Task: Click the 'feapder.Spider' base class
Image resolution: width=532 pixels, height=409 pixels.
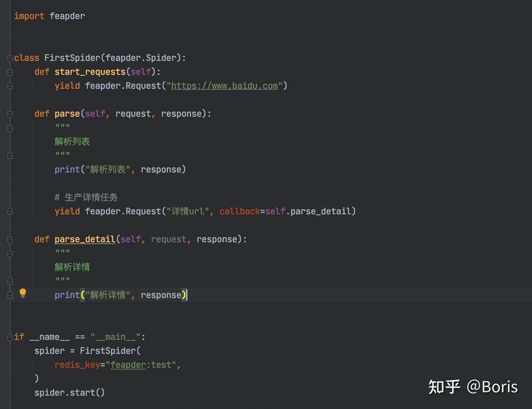Action: (141, 58)
